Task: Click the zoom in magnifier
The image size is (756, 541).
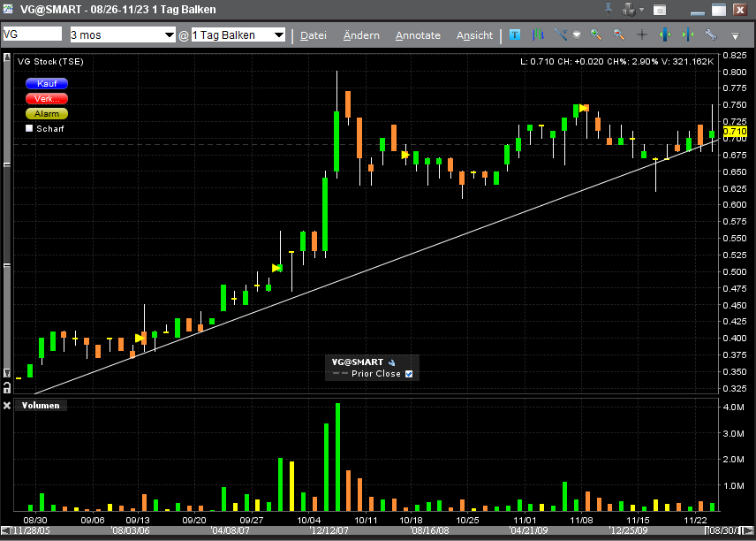Action: click(596, 34)
